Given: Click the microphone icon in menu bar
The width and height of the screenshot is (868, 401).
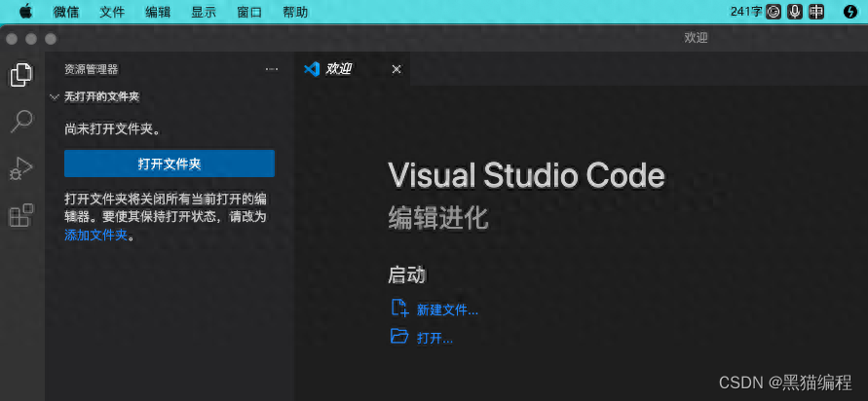Looking at the screenshot, I should [x=795, y=12].
